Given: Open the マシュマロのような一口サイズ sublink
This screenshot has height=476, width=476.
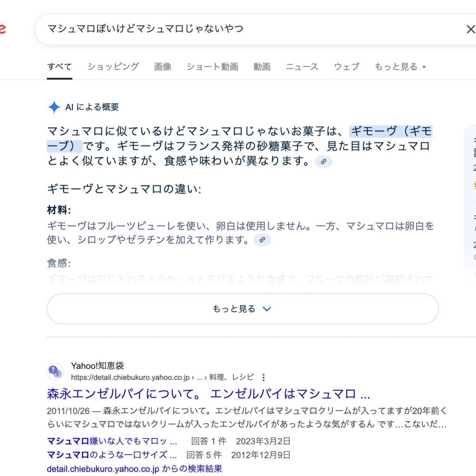Looking at the screenshot, I should (x=112, y=455).
